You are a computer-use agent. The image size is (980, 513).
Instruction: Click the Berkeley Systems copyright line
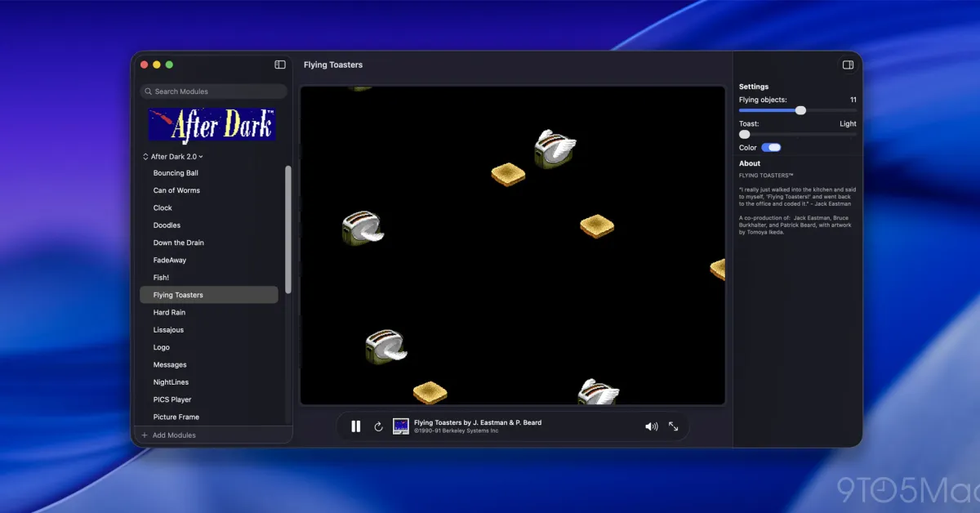(456, 430)
